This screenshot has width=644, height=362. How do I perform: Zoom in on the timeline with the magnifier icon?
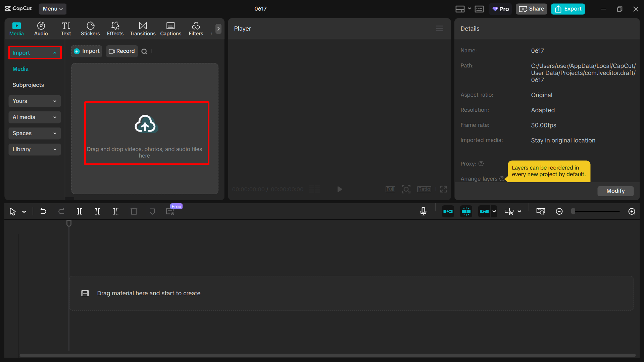point(632,211)
